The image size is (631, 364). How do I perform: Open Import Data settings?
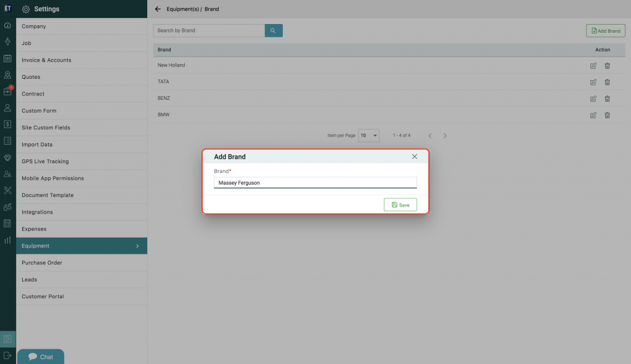point(82,144)
